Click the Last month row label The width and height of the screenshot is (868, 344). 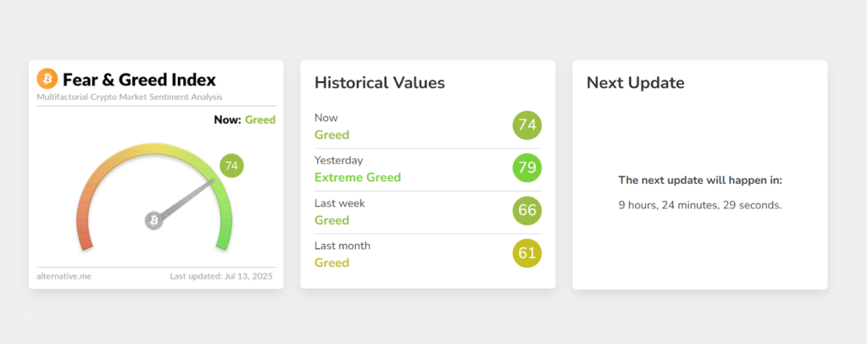pyautogui.click(x=342, y=246)
